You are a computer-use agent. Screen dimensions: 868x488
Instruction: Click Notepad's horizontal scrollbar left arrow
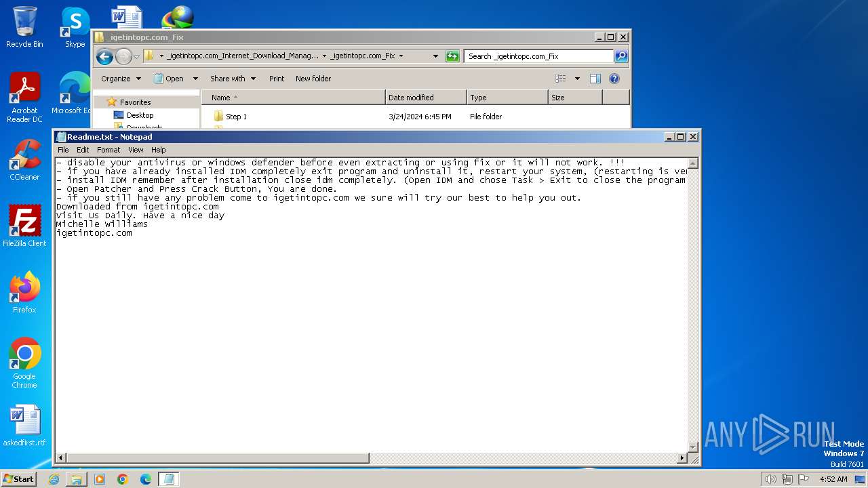[x=60, y=458]
